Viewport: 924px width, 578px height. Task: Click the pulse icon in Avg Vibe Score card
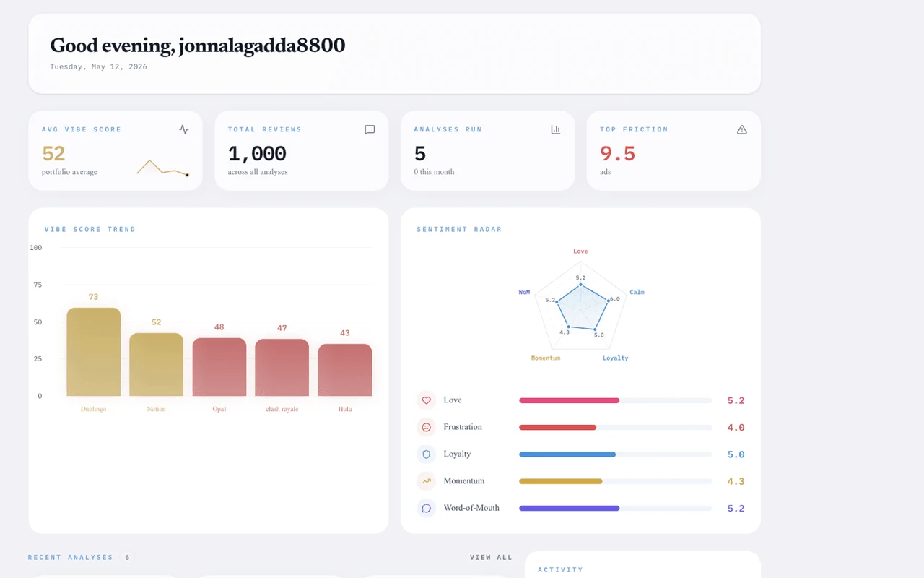coord(184,130)
